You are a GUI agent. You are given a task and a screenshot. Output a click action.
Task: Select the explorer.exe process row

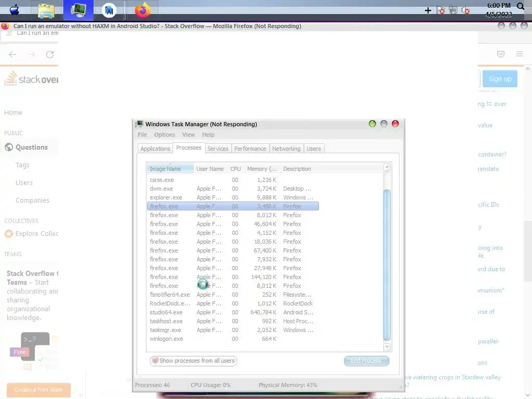[x=233, y=197]
